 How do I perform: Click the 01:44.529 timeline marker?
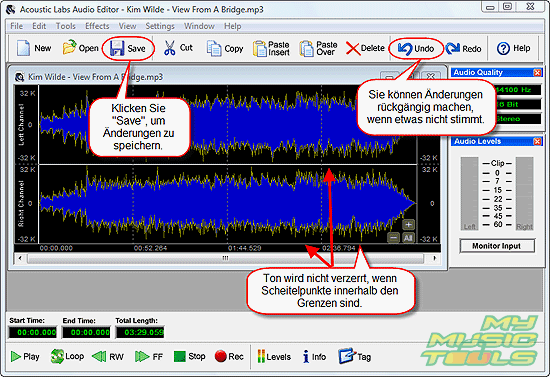pos(244,248)
